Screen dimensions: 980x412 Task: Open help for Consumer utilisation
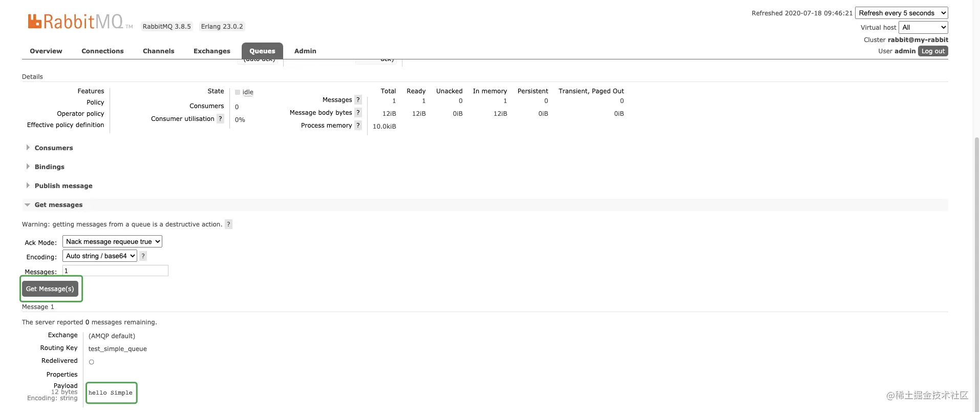click(221, 119)
